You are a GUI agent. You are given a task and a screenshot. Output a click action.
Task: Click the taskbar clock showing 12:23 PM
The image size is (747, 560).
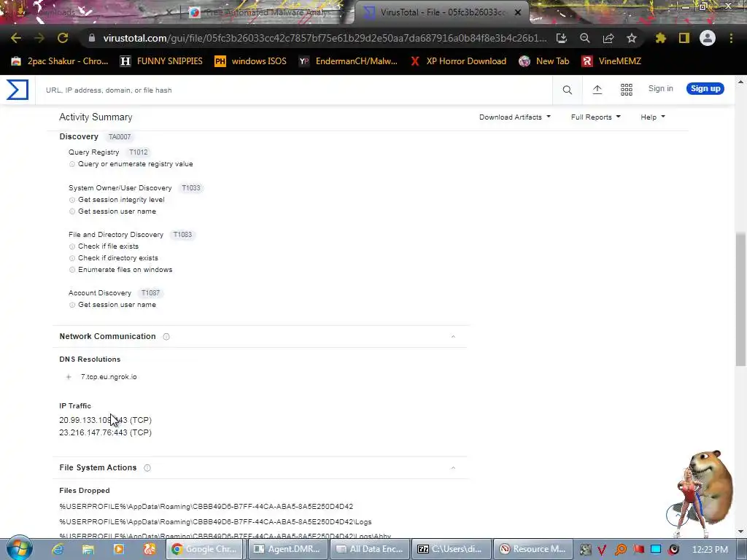[710, 550]
